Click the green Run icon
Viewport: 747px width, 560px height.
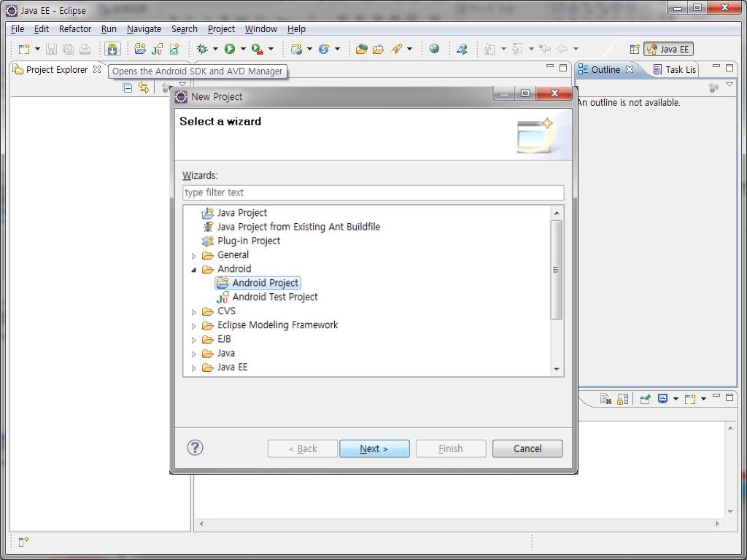(230, 49)
